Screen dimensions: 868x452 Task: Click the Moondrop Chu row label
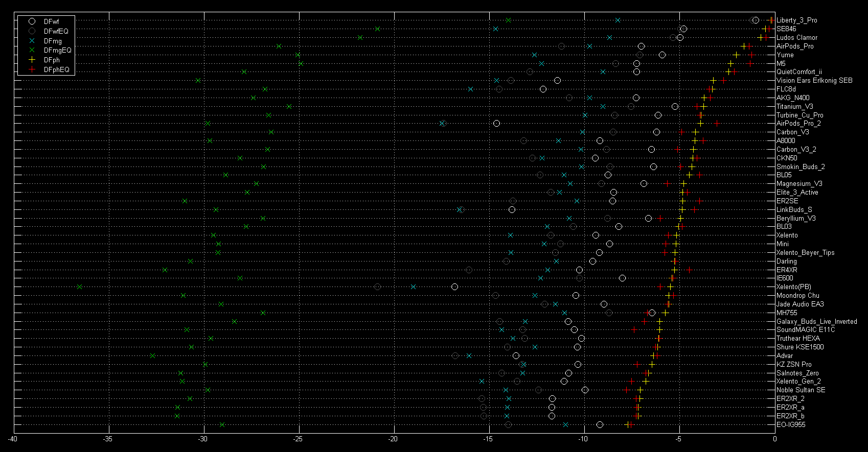click(x=798, y=296)
